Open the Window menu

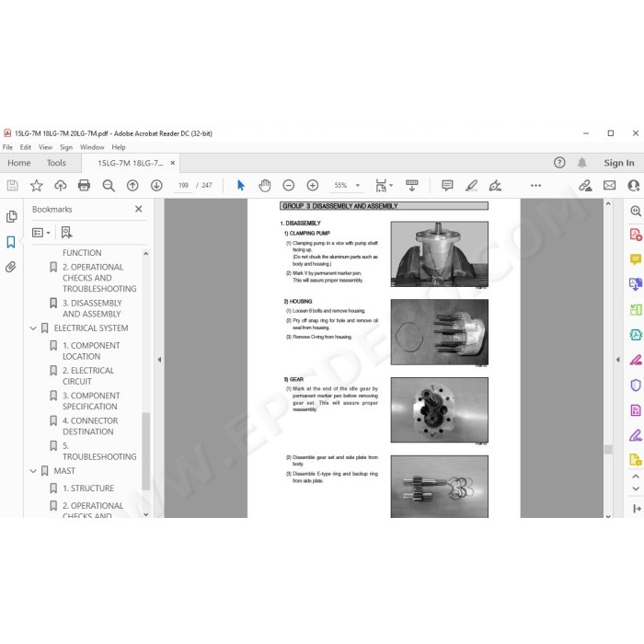tap(92, 147)
